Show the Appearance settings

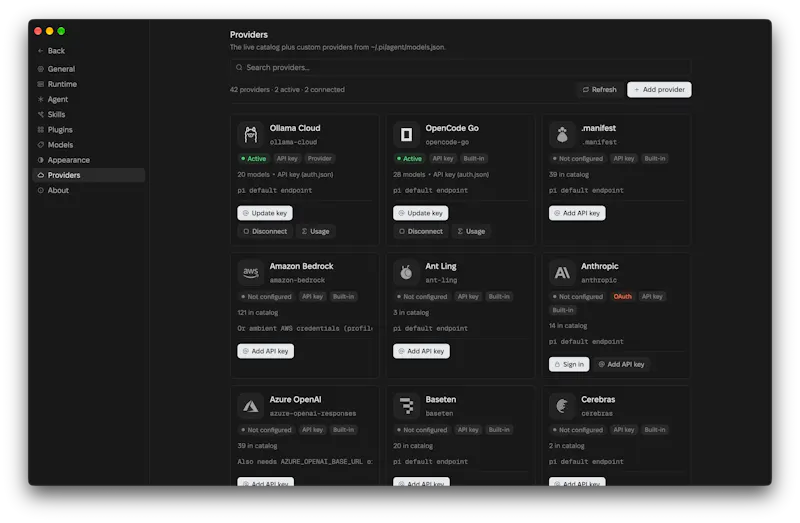89,160
